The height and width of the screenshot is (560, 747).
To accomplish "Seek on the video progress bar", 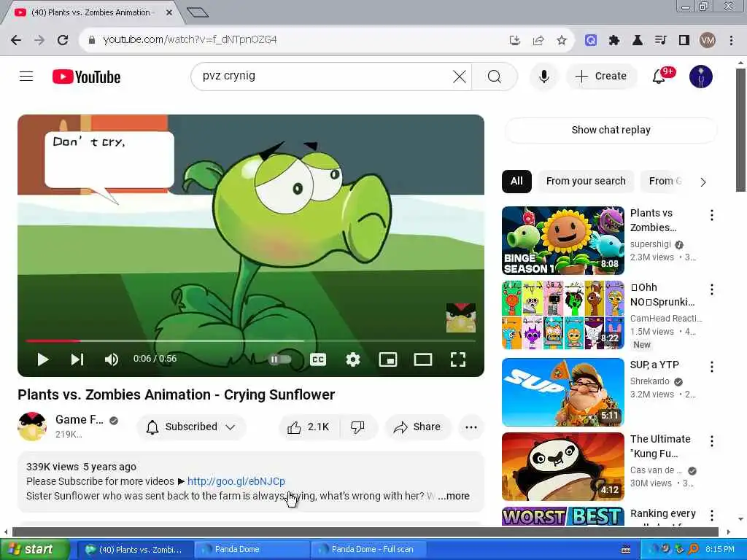I will (x=251, y=341).
